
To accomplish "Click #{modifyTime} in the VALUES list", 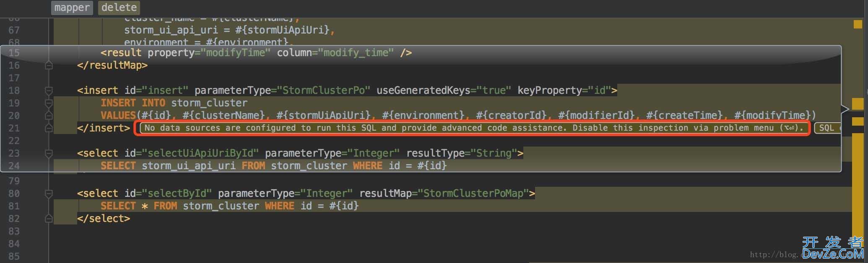I will 773,116.
